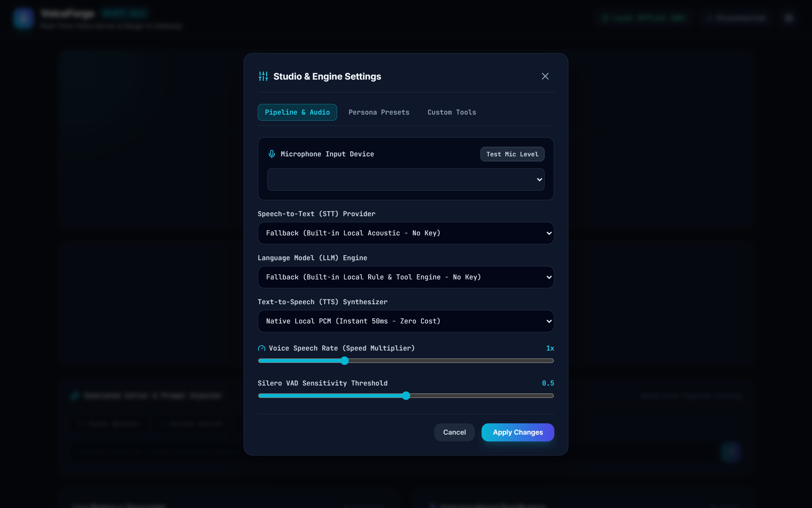Screen dimensions: 812x508
Task: Open the Microphone Input Device dropdown
Action: [x=406, y=179]
